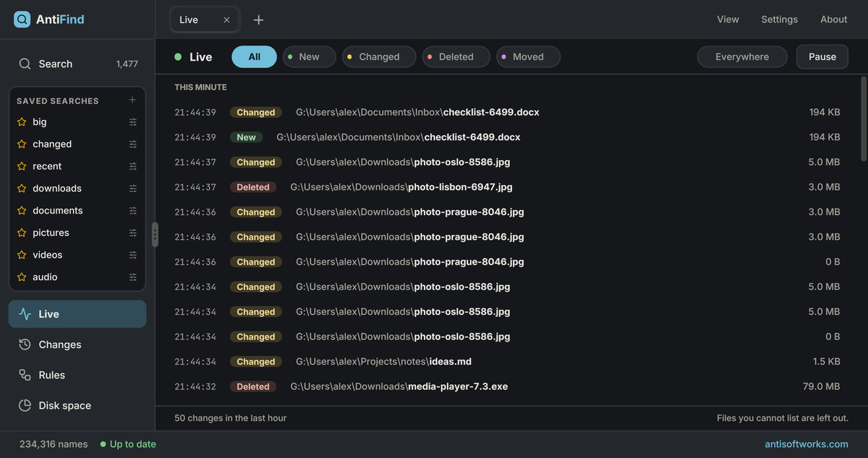Open the 'pictures' saved search
The image size is (868, 458).
(x=77, y=233)
